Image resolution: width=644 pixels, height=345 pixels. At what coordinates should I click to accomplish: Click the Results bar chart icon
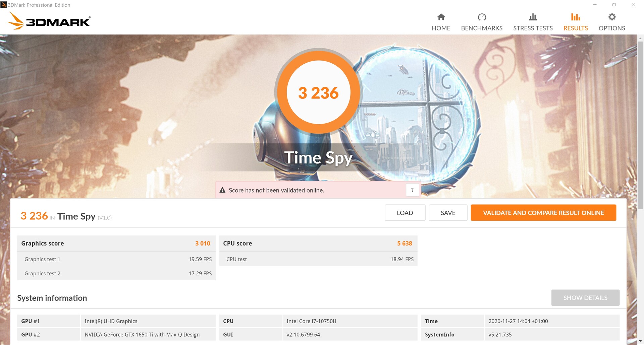(x=576, y=17)
